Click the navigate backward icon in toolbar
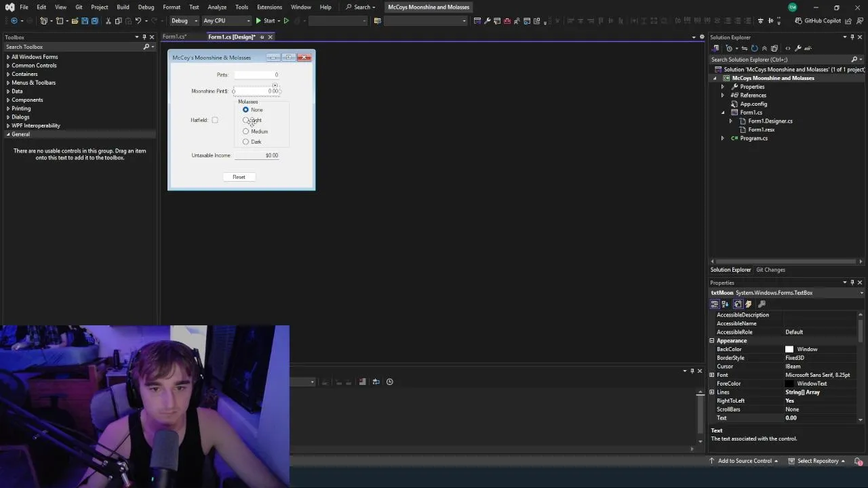The width and height of the screenshot is (868, 488). [x=14, y=21]
